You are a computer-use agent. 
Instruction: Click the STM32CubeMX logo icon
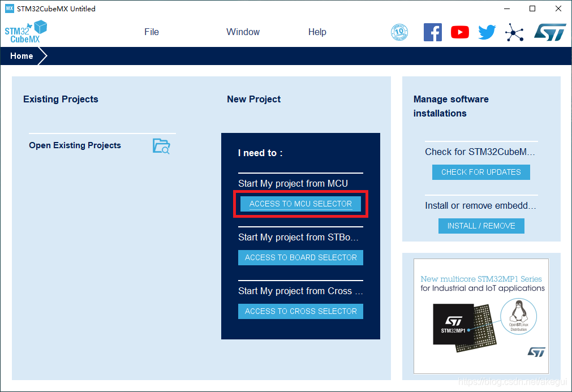click(26, 32)
